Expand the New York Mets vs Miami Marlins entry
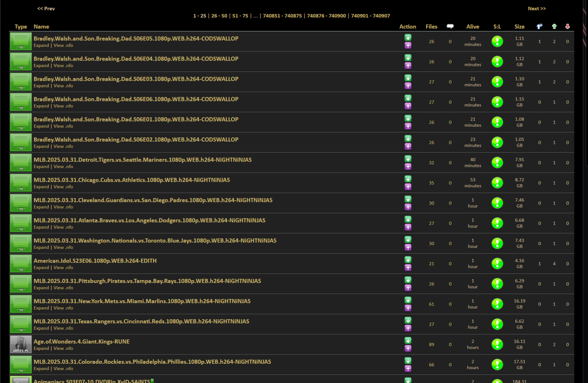The height and width of the screenshot is (383, 588). [41, 308]
